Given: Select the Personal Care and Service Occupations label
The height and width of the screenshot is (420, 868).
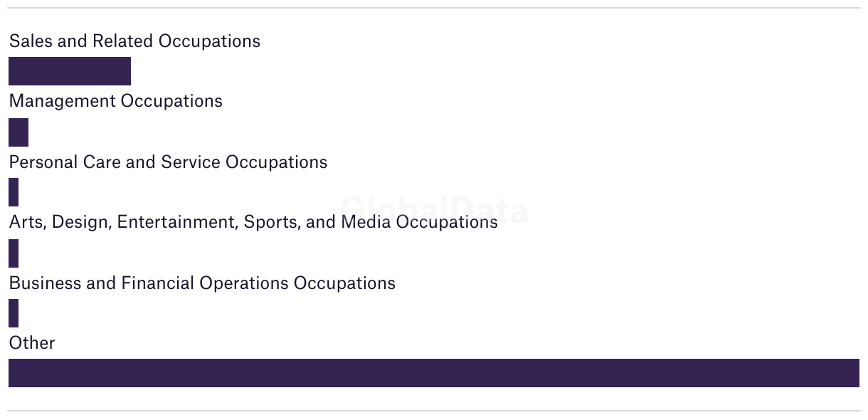Looking at the screenshot, I should (168, 162).
